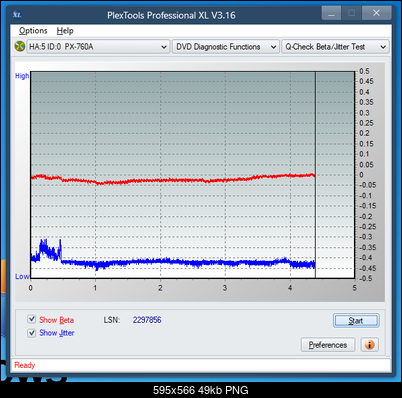
Task: Uncheck the Show Jitter checkbox
Action: (x=32, y=332)
